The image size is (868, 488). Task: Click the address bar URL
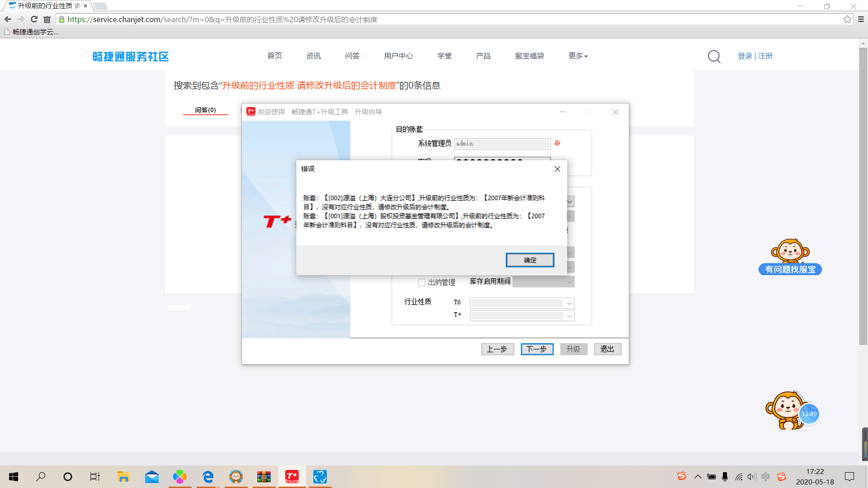[222, 19]
